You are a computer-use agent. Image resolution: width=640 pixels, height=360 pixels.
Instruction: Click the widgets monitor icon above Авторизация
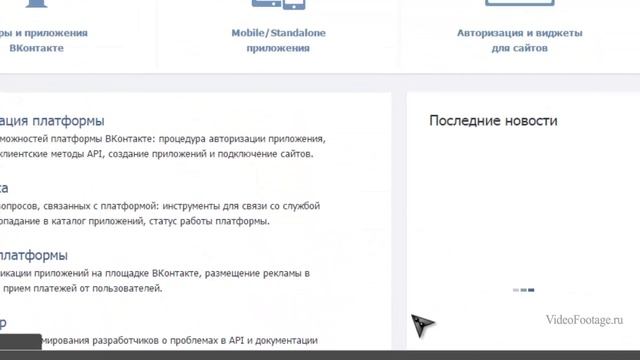click(x=519, y=3)
